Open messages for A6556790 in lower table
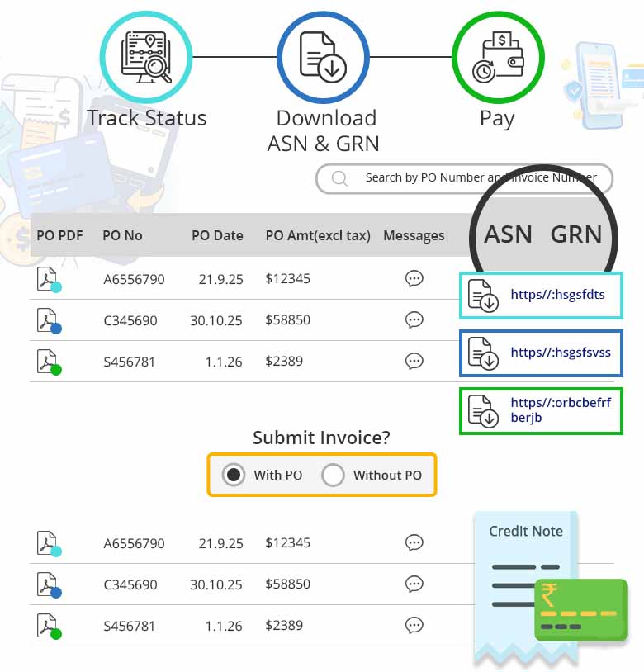 414,542
